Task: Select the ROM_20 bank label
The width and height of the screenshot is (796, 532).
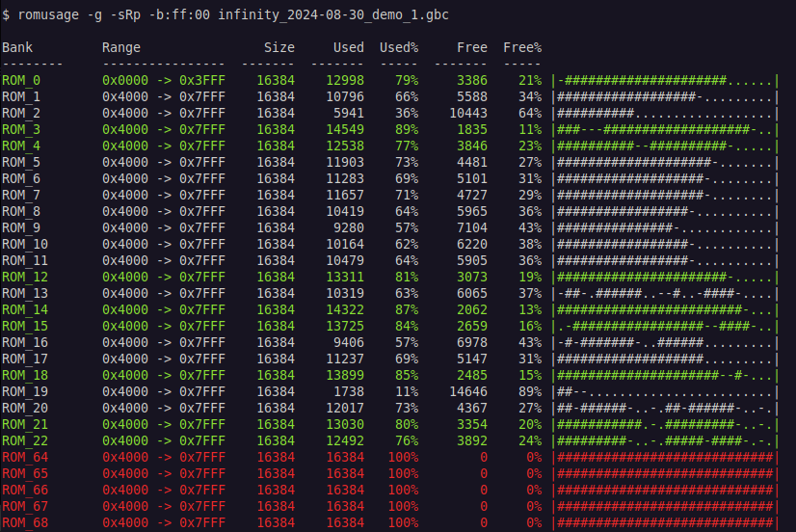Action: coord(25,408)
